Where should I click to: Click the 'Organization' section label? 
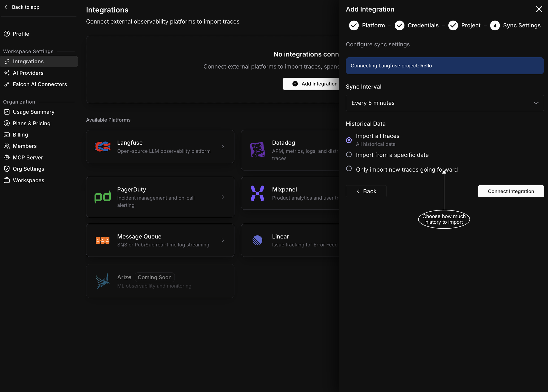pyautogui.click(x=19, y=102)
